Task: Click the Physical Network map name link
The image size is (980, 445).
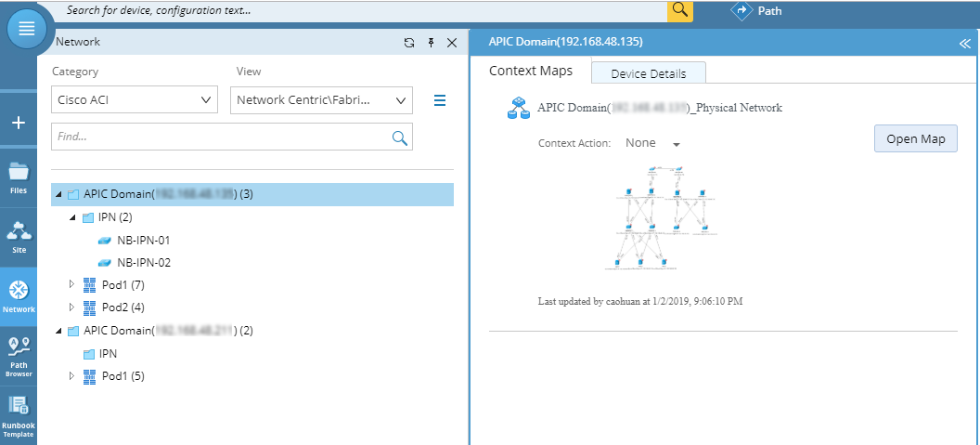Action: pyautogui.click(x=660, y=108)
